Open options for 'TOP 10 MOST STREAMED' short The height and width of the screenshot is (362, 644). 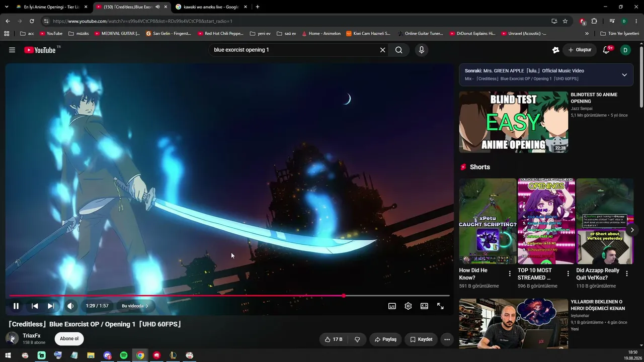[568, 274]
